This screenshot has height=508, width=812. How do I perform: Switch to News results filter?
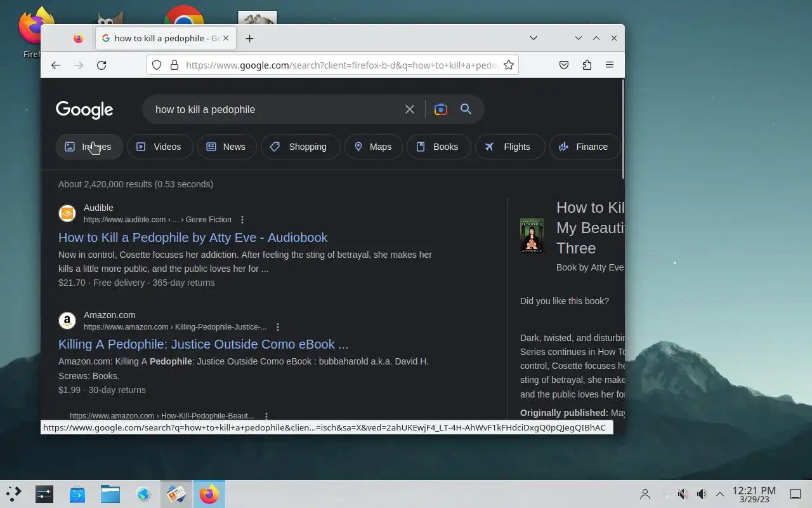[x=226, y=147]
